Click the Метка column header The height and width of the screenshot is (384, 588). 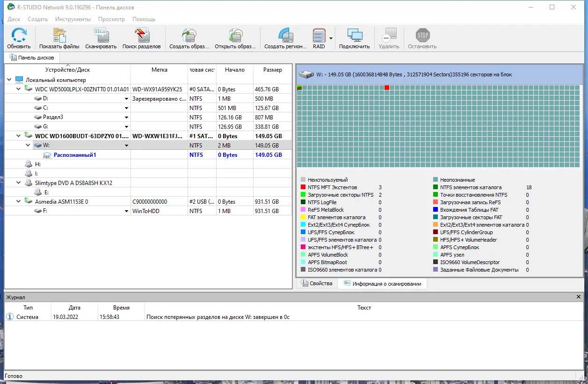click(160, 70)
